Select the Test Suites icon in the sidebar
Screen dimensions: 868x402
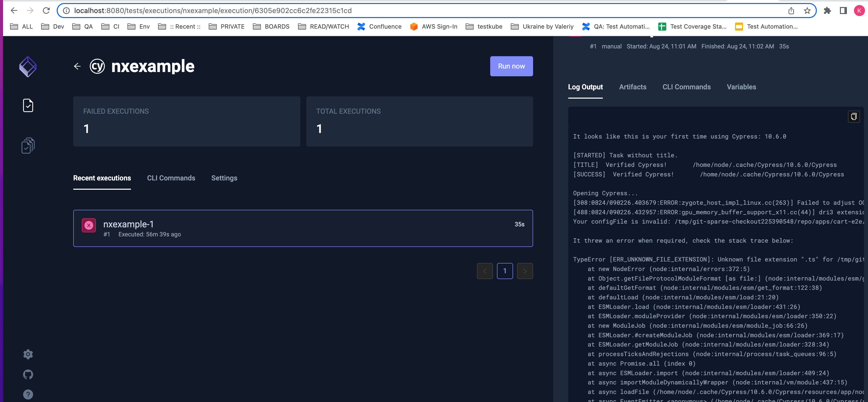click(28, 145)
